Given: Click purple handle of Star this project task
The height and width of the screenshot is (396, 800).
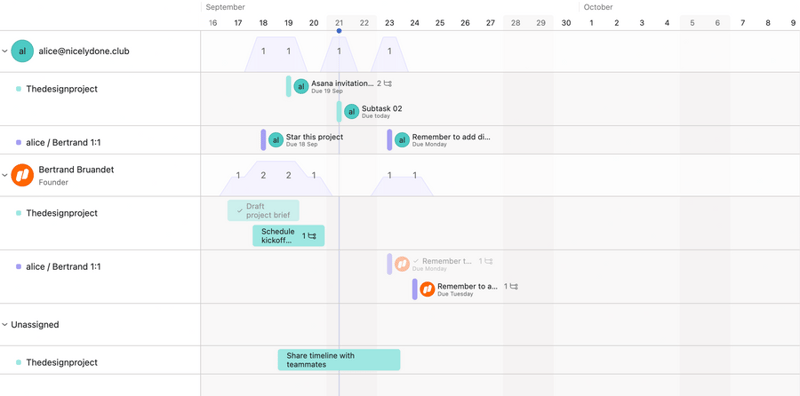Looking at the screenshot, I should pyautogui.click(x=263, y=139).
